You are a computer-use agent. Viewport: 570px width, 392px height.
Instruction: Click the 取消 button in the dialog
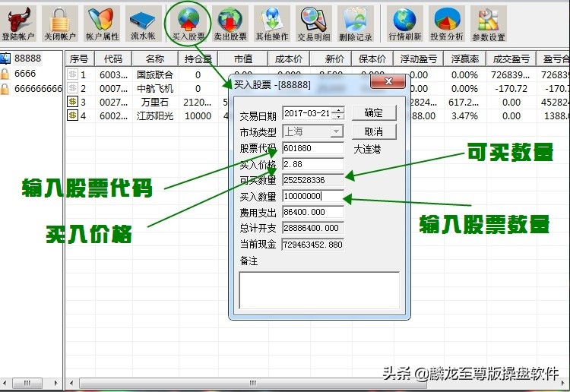tap(374, 131)
